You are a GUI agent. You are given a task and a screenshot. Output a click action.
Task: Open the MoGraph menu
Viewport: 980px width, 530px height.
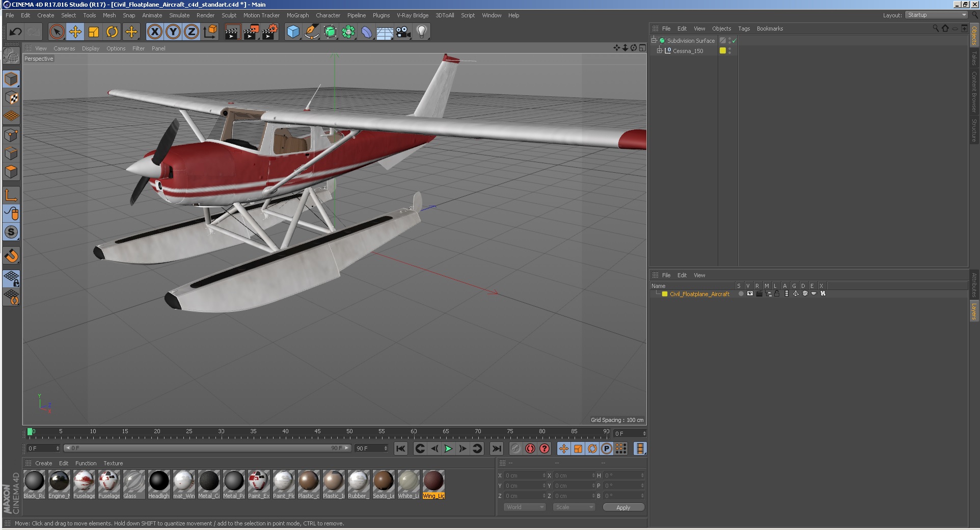pos(297,15)
